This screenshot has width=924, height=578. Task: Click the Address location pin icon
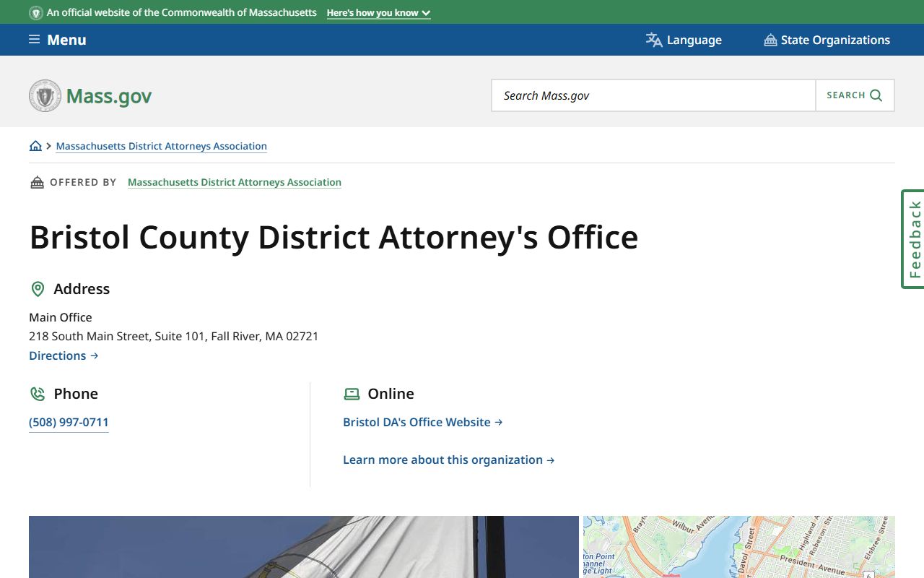[x=38, y=289]
